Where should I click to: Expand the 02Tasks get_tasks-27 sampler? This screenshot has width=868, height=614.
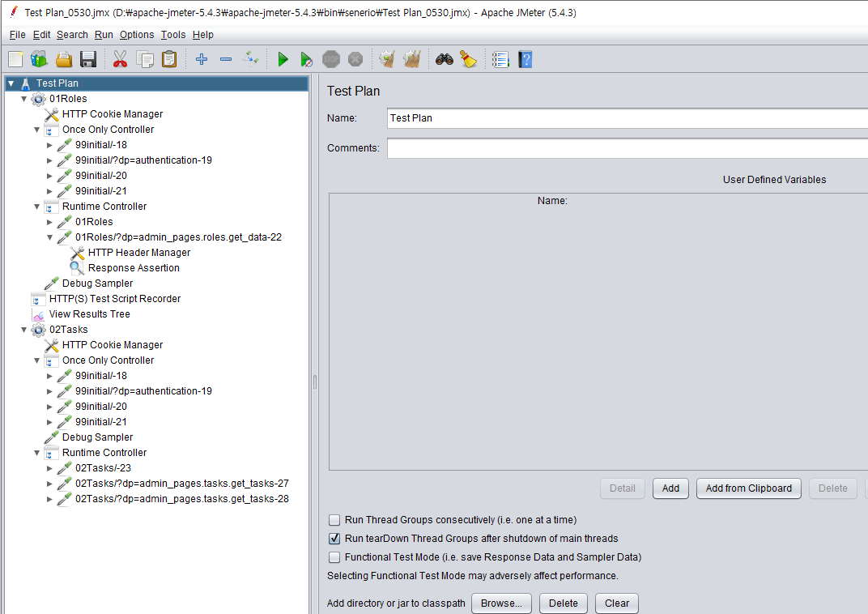click(50, 484)
